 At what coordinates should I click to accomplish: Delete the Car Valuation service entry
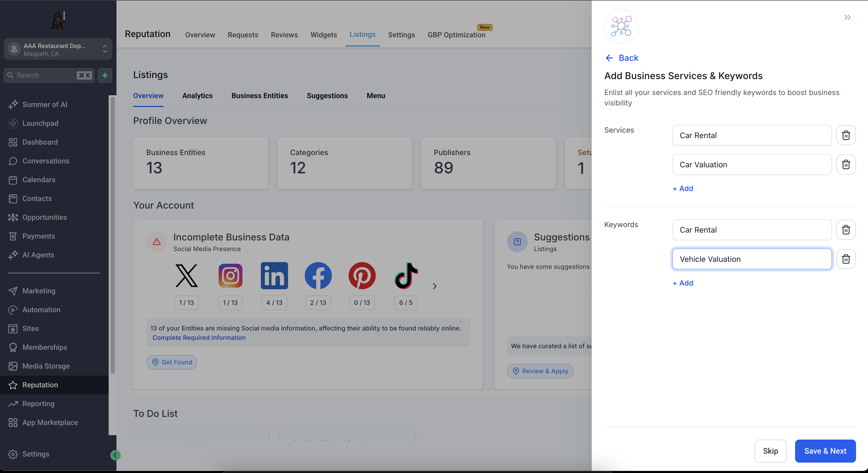coord(846,164)
